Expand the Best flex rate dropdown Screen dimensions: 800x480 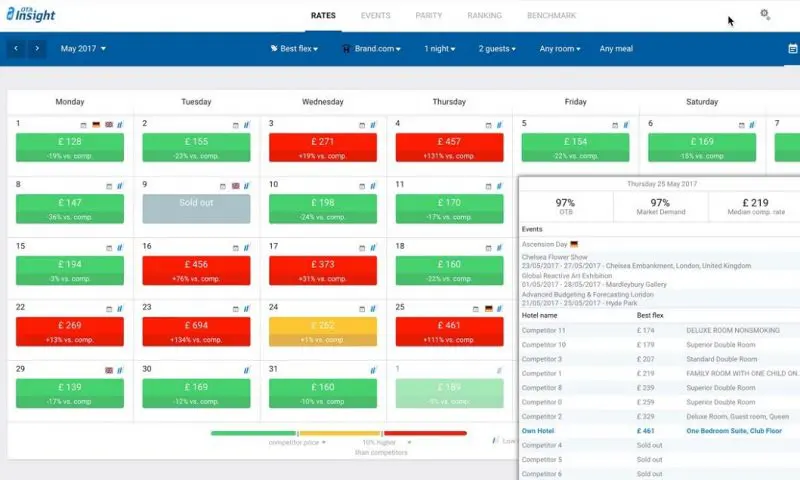(x=294, y=48)
